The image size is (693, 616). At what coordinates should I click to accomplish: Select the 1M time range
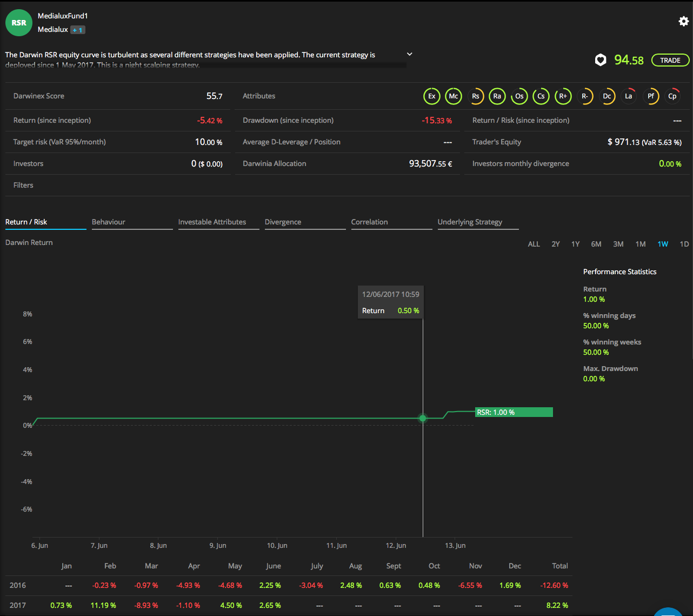coord(641,244)
